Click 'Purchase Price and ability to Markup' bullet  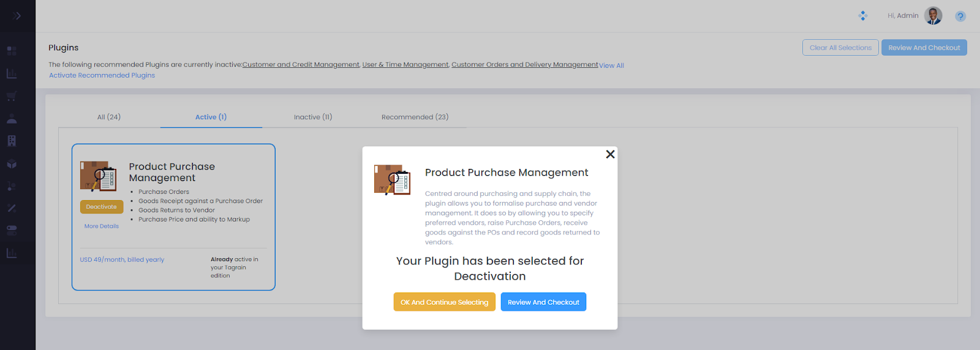point(194,219)
